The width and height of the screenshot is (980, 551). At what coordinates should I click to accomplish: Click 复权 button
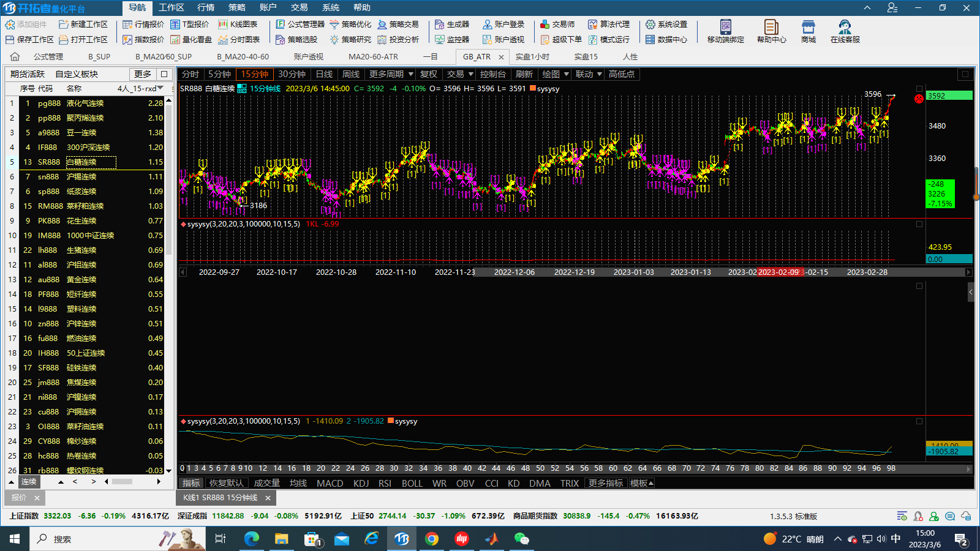point(429,74)
